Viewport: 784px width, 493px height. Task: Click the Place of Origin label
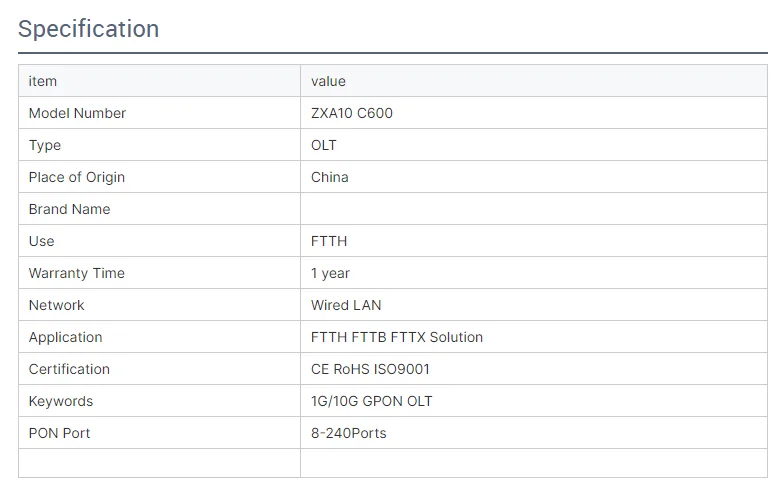(x=76, y=178)
